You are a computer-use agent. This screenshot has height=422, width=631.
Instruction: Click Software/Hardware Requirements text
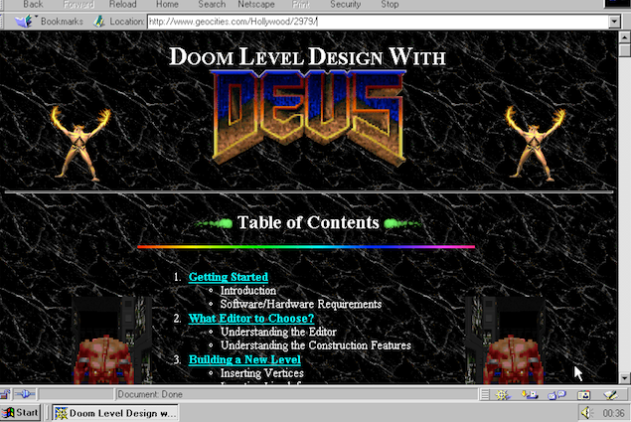coord(301,304)
